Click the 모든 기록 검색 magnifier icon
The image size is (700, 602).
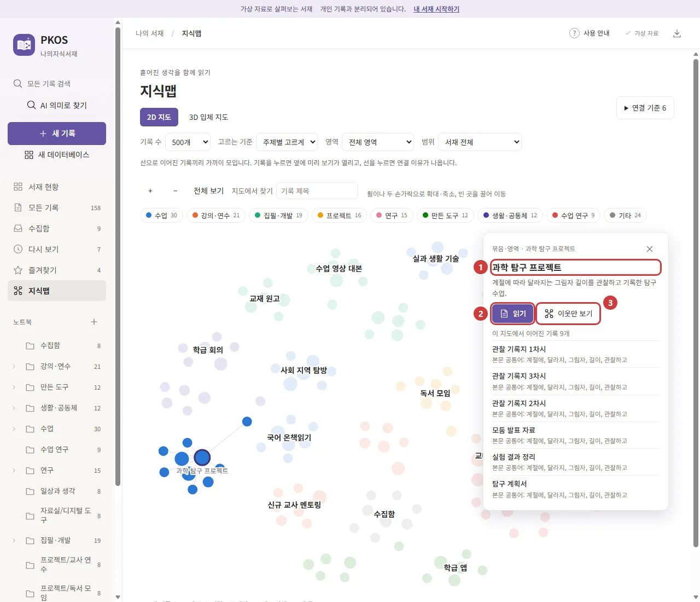pos(17,84)
